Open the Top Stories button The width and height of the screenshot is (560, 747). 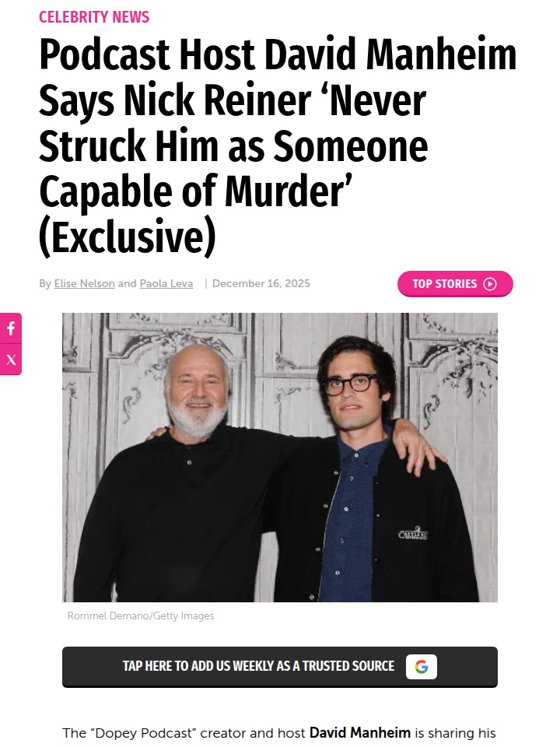pyautogui.click(x=455, y=284)
